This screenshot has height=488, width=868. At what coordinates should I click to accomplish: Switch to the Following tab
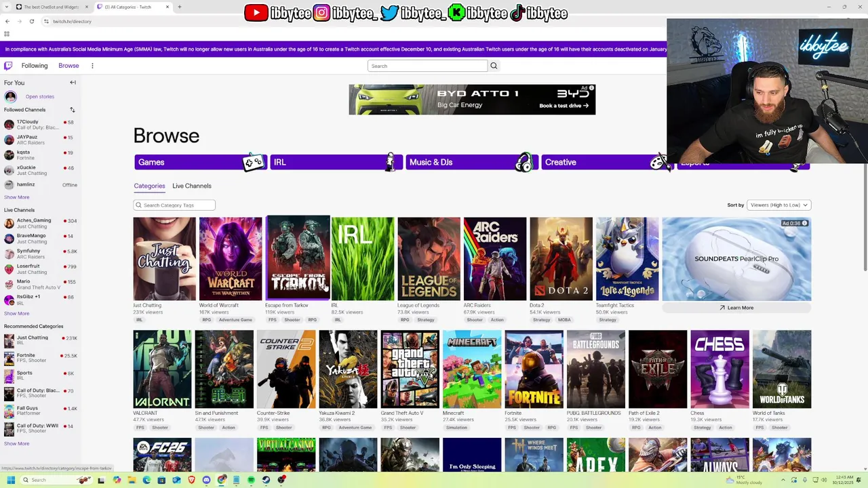point(35,66)
